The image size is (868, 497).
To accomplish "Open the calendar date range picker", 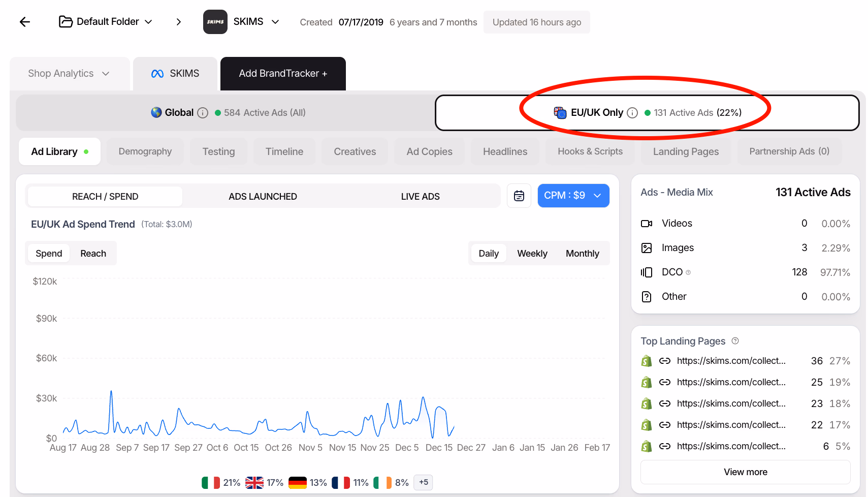I will coord(519,196).
